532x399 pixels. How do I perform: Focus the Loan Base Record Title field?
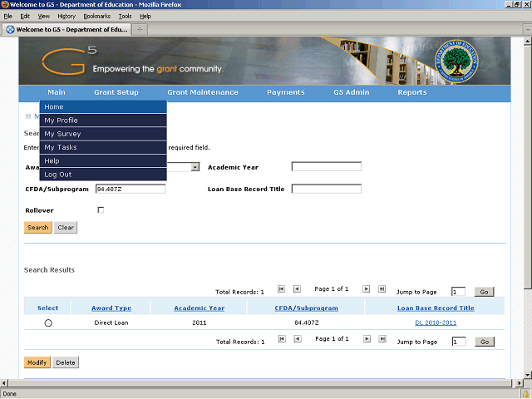pyautogui.click(x=327, y=189)
